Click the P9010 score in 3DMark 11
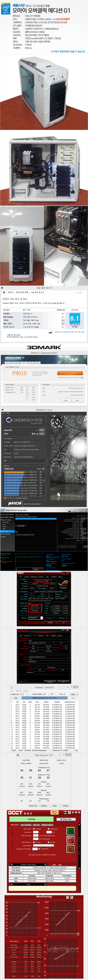The image size is (88, 980). tap(19, 373)
